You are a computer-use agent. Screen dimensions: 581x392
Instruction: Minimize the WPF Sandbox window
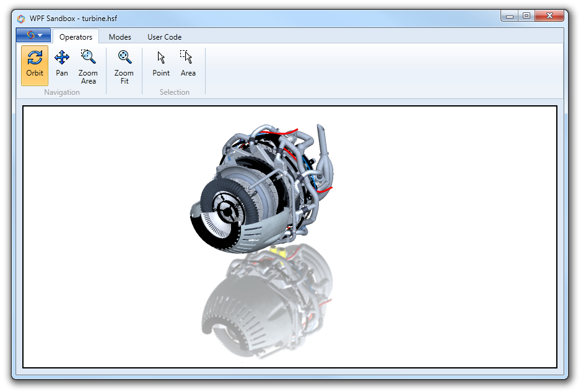point(509,16)
